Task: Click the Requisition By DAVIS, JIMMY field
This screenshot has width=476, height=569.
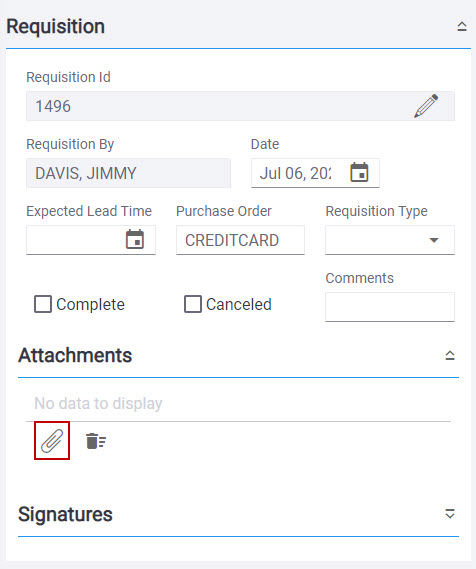Action: 128,173
